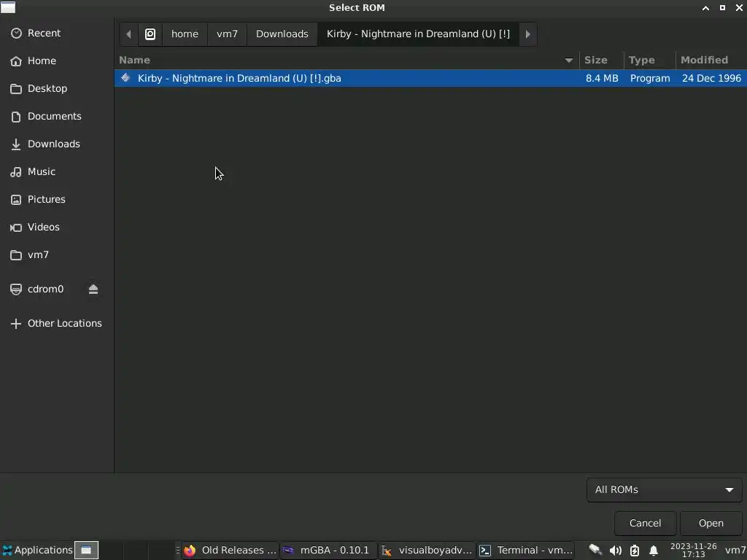This screenshot has height=560, width=747.
Task: Click the network connection tray icon
Action: coord(595,551)
